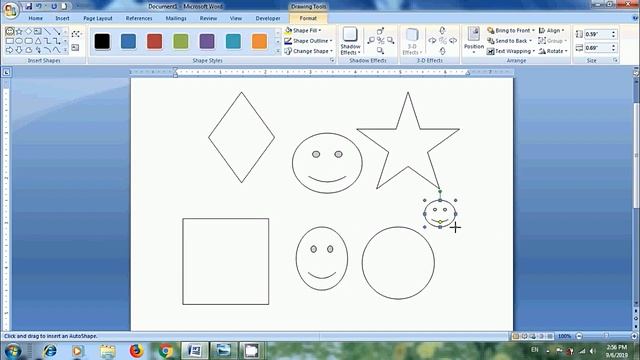Click the Tilt Up 3-D icon

[x=442, y=31]
